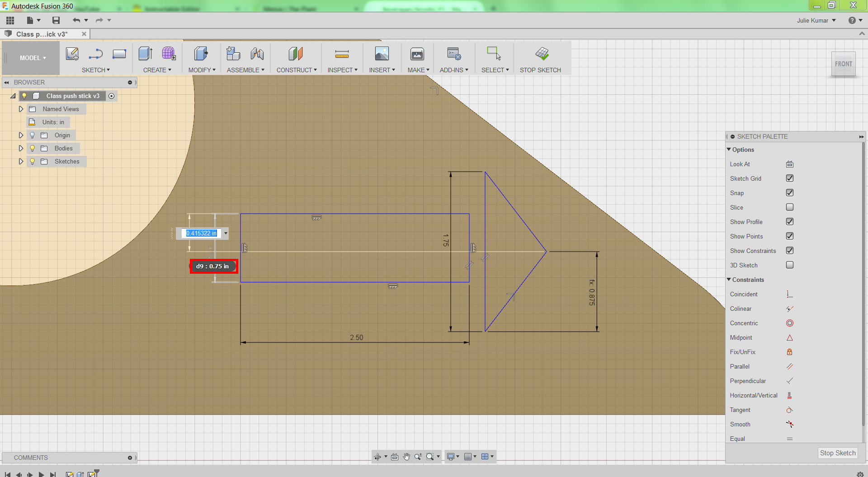
Task: Click the 0.415322 in dimension input field
Action: (202, 233)
